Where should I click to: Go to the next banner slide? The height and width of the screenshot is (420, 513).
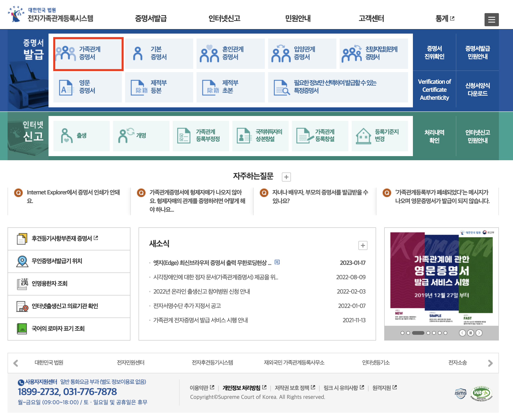pos(479,333)
